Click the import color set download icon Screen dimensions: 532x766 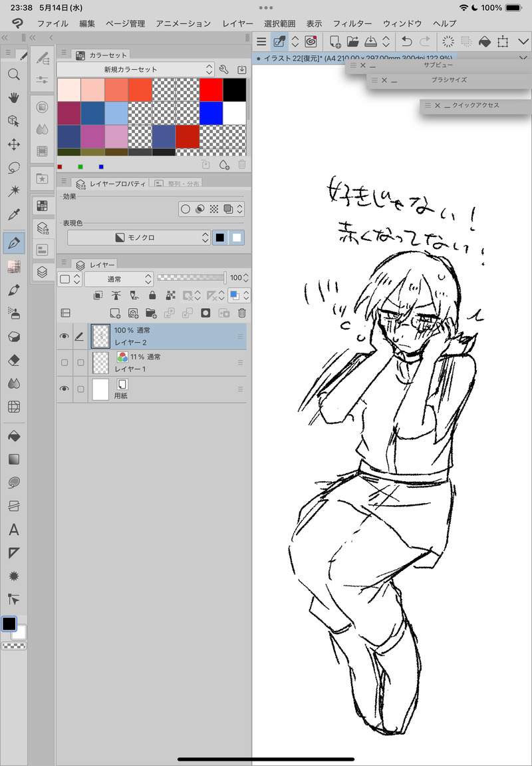[x=241, y=69]
